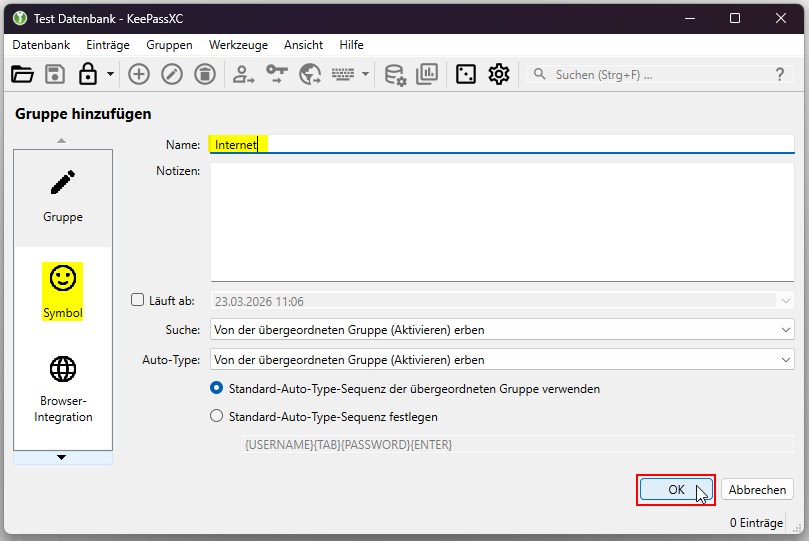Open the Werkzeuge menu
Image resolution: width=809 pixels, height=541 pixels.
click(x=238, y=45)
